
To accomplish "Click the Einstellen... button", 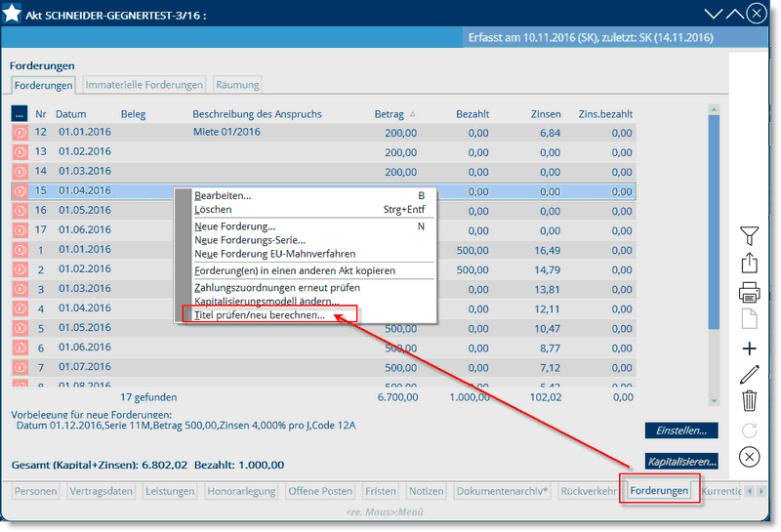I will tap(681, 430).
